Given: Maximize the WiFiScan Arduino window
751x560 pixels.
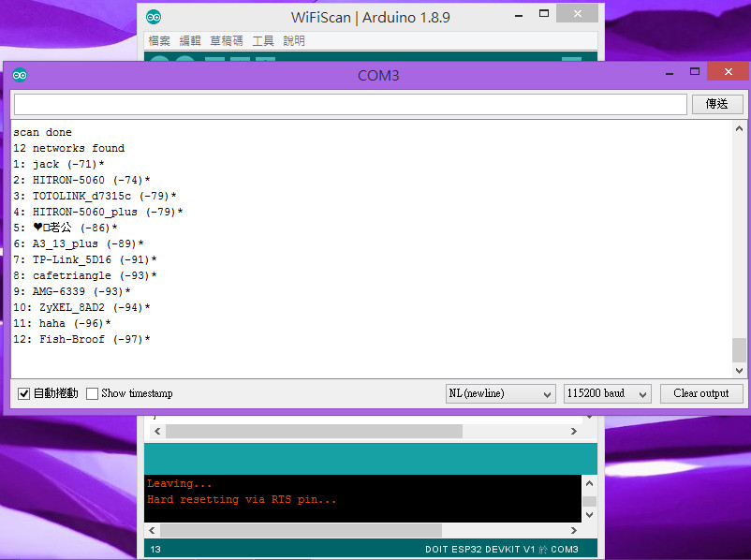Looking at the screenshot, I should (544, 13).
